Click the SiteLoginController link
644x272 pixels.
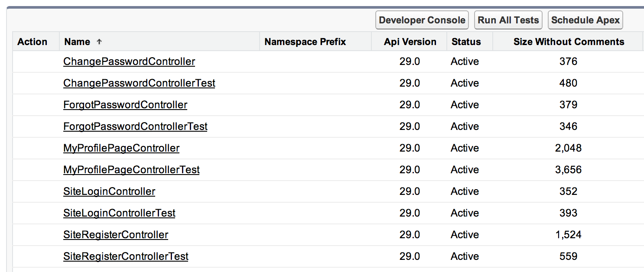[x=109, y=191]
